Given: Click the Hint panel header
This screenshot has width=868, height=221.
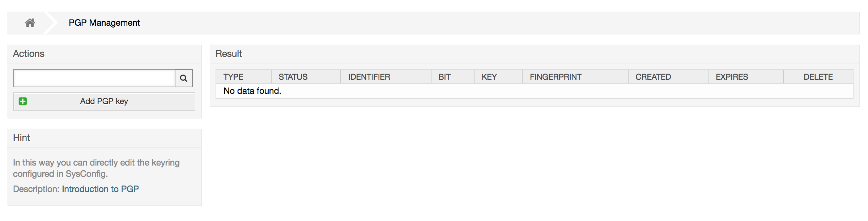Looking at the screenshot, I should 21,138.
